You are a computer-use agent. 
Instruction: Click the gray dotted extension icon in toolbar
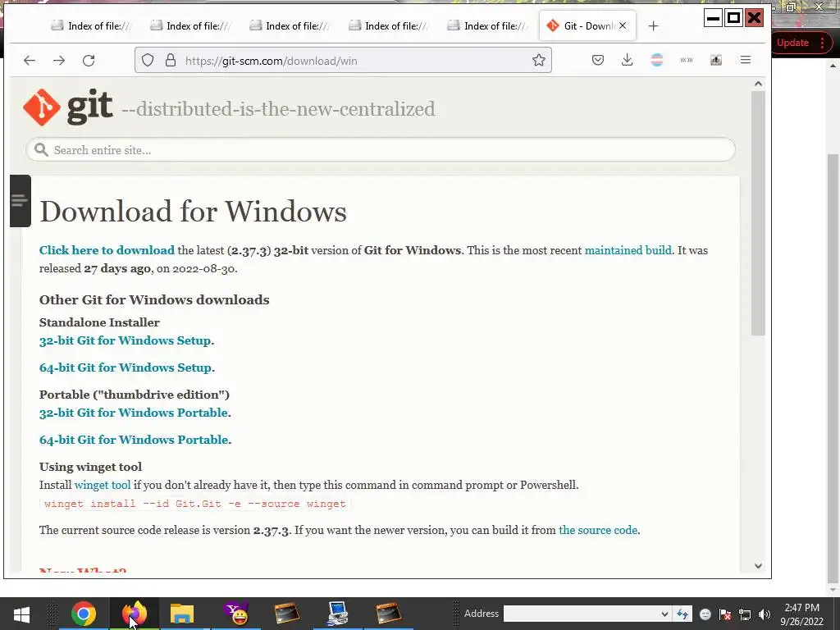687,60
